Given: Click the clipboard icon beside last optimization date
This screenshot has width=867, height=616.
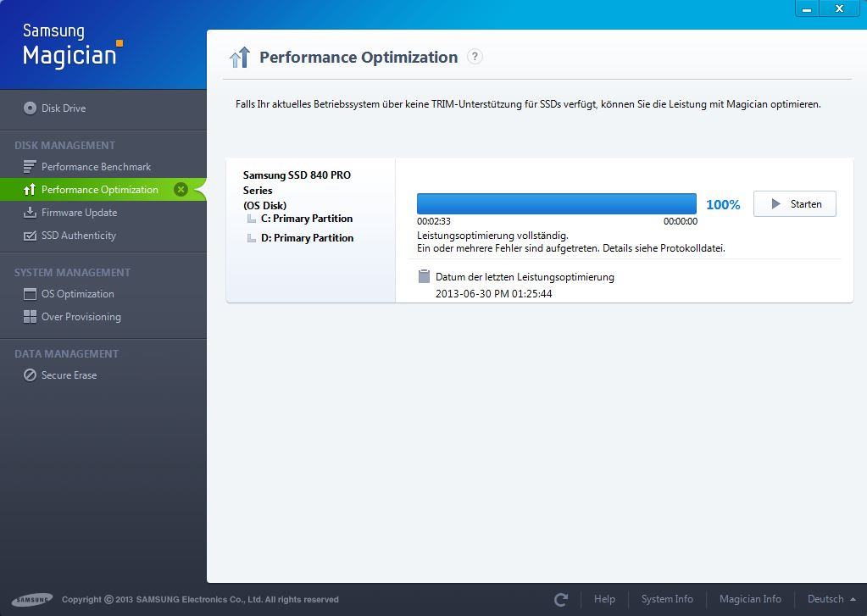Looking at the screenshot, I should [x=424, y=276].
